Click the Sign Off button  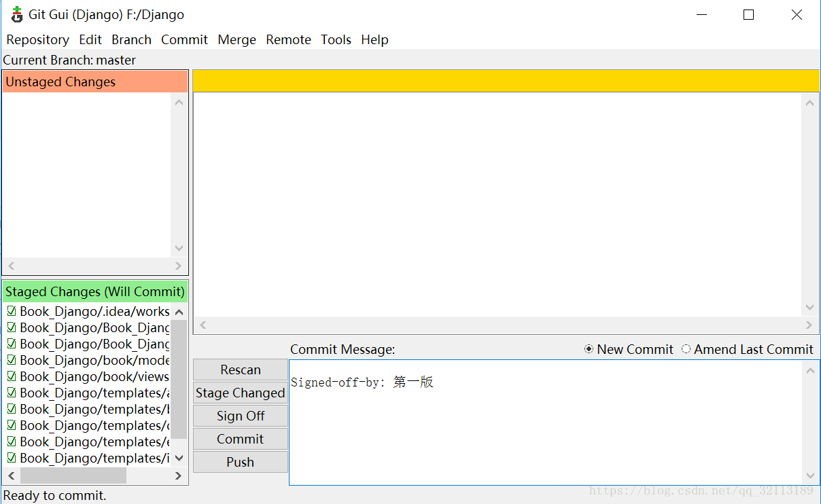pyautogui.click(x=241, y=416)
